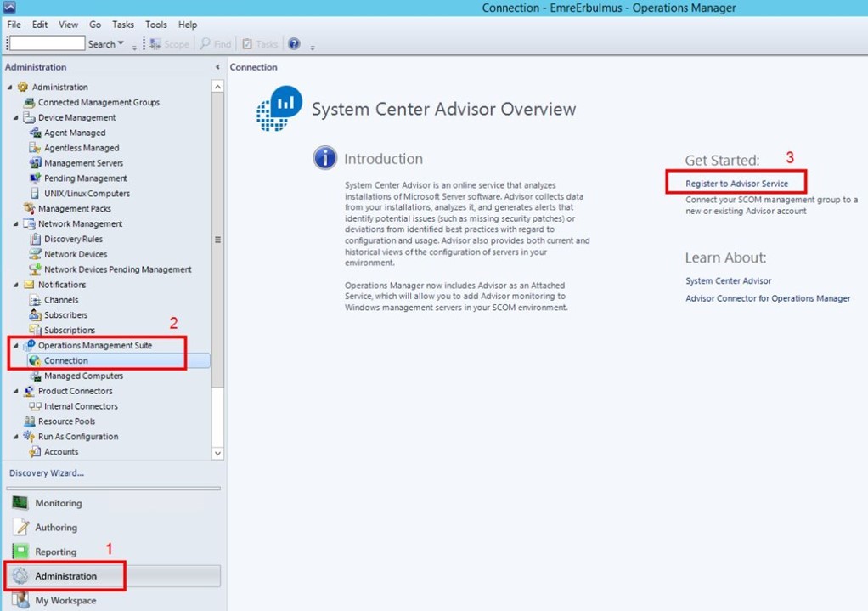This screenshot has height=611, width=868.
Task: Click the Subscribers icon
Action: point(35,315)
